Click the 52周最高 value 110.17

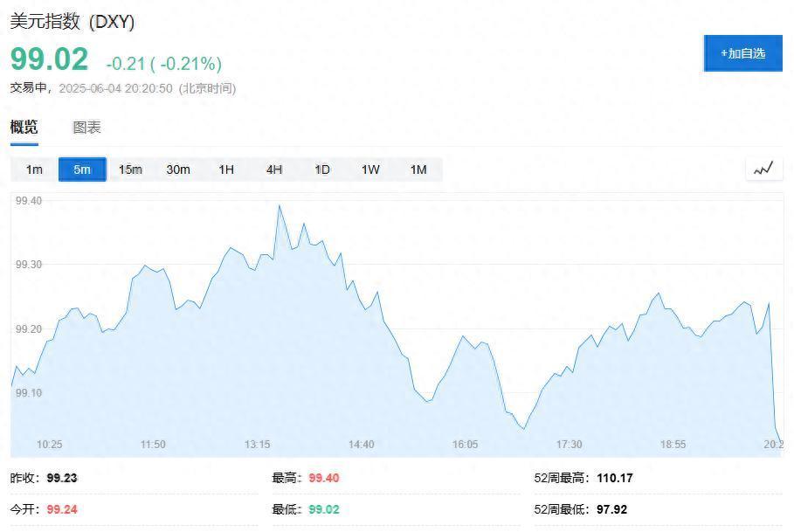pyautogui.click(x=615, y=478)
